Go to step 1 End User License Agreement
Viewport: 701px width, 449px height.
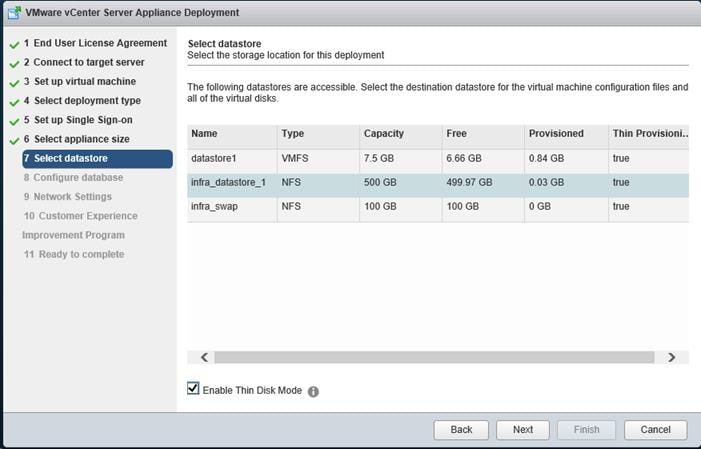pyautogui.click(x=95, y=43)
